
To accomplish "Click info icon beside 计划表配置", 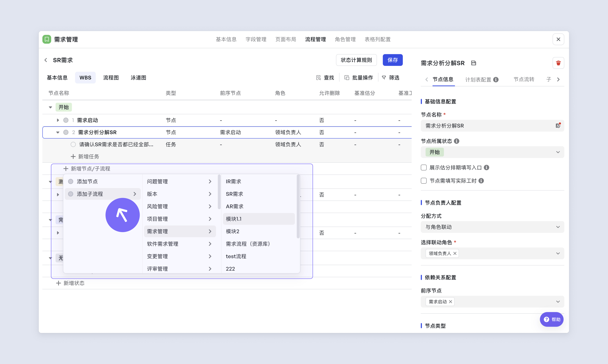I will click(x=496, y=80).
